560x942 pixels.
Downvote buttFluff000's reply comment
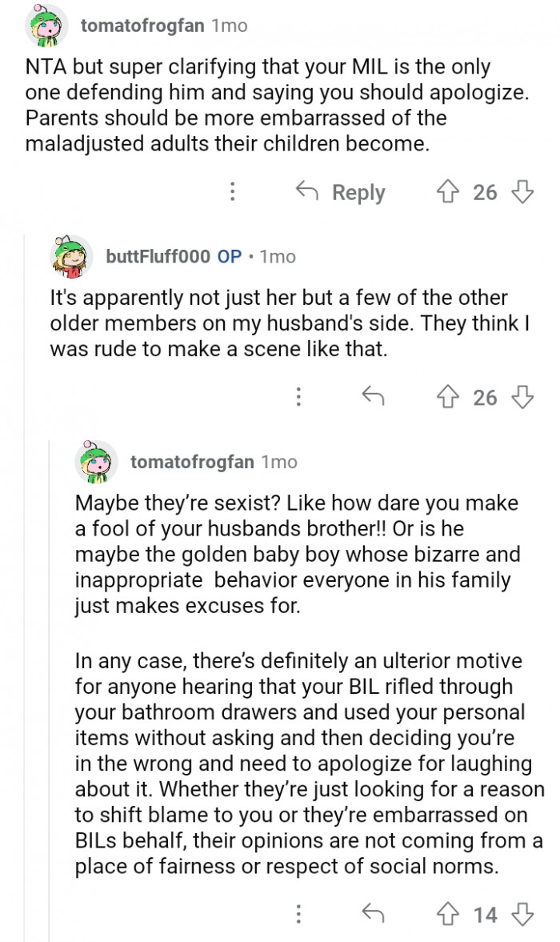[x=522, y=397]
